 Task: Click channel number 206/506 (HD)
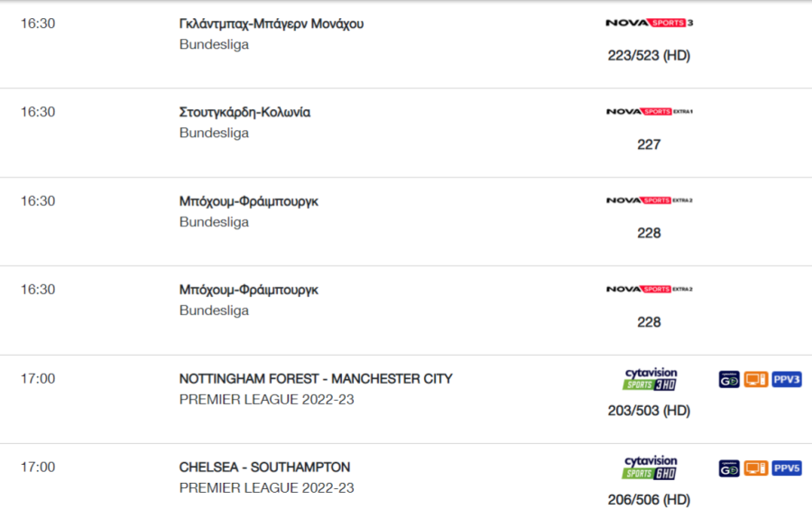point(649,500)
